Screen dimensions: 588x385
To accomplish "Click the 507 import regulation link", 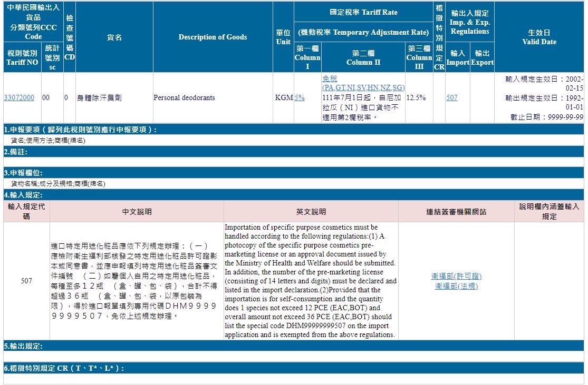I will (x=452, y=97).
